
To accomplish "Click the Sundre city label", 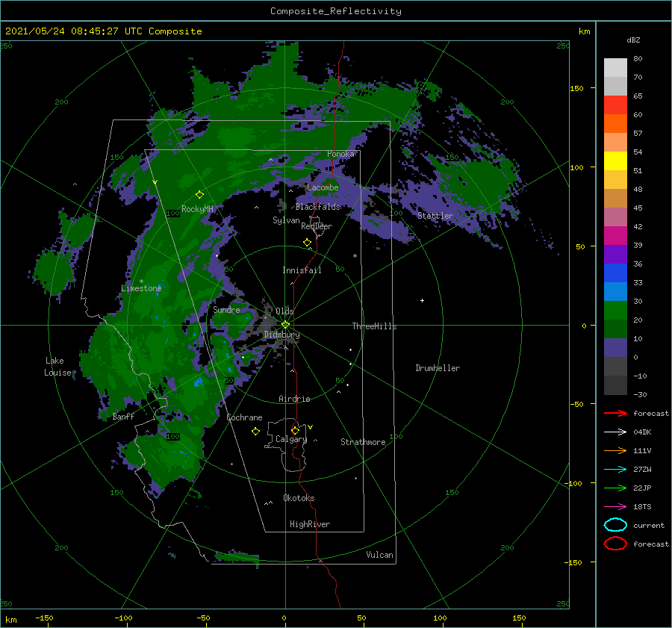I will coord(226,309).
